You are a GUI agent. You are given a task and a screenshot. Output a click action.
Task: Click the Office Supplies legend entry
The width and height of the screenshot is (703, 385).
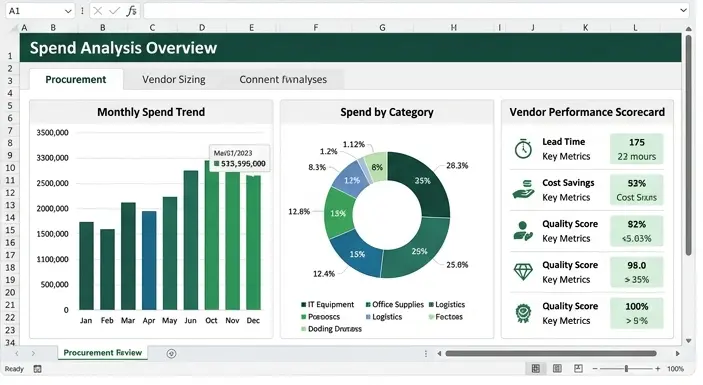tap(395, 304)
